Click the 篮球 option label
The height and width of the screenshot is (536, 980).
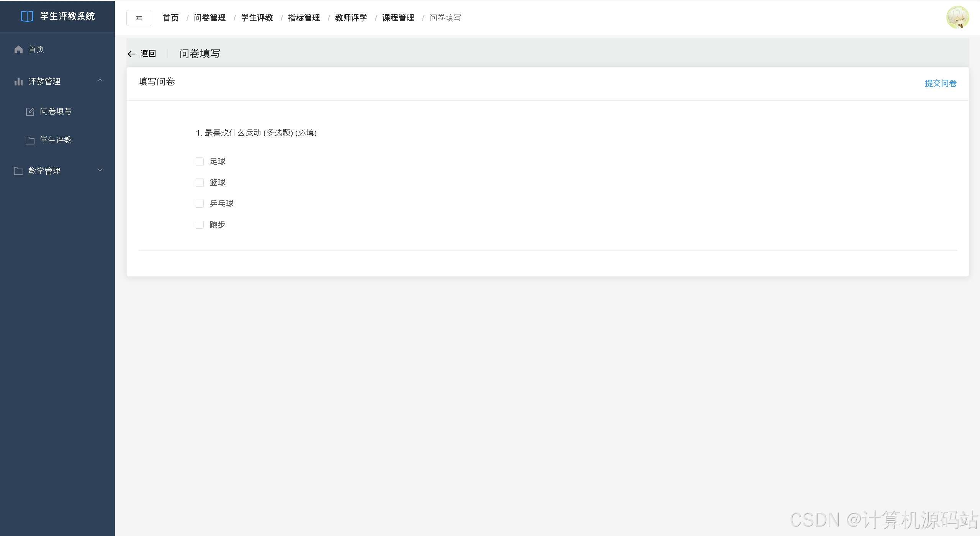click(218, 183)
